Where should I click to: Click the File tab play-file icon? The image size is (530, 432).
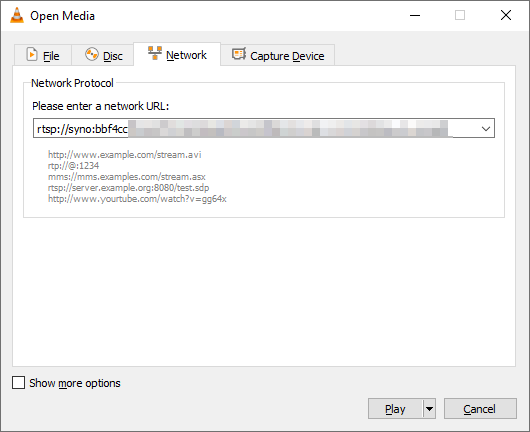click(x=32, y=54)
